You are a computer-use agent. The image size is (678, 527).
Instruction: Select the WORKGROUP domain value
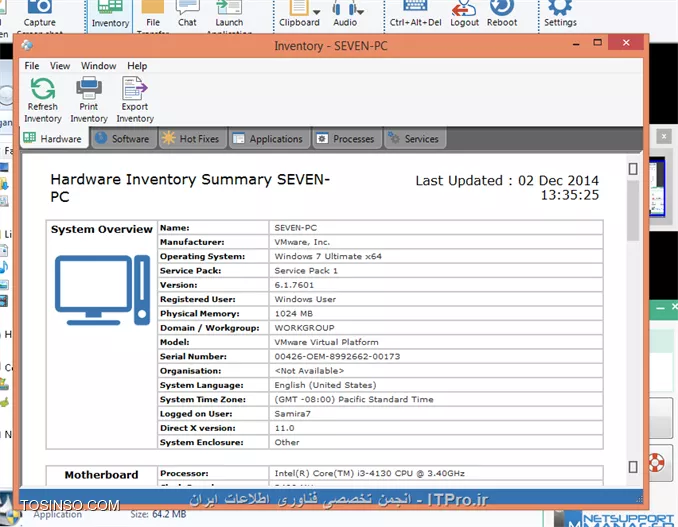[304, 328]
